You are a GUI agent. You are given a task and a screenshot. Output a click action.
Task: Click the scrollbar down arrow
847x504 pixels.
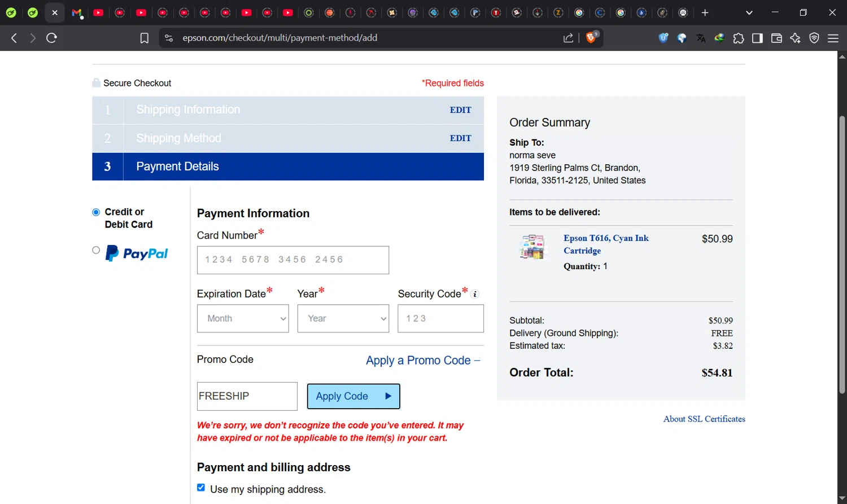coord(842,498)
